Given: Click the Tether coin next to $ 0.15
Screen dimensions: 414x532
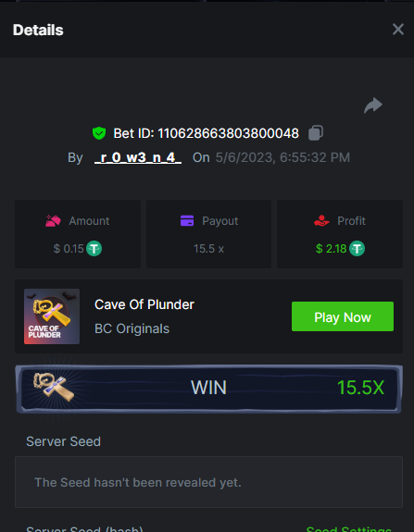Looking at the screenshot, I should [94, 249].
